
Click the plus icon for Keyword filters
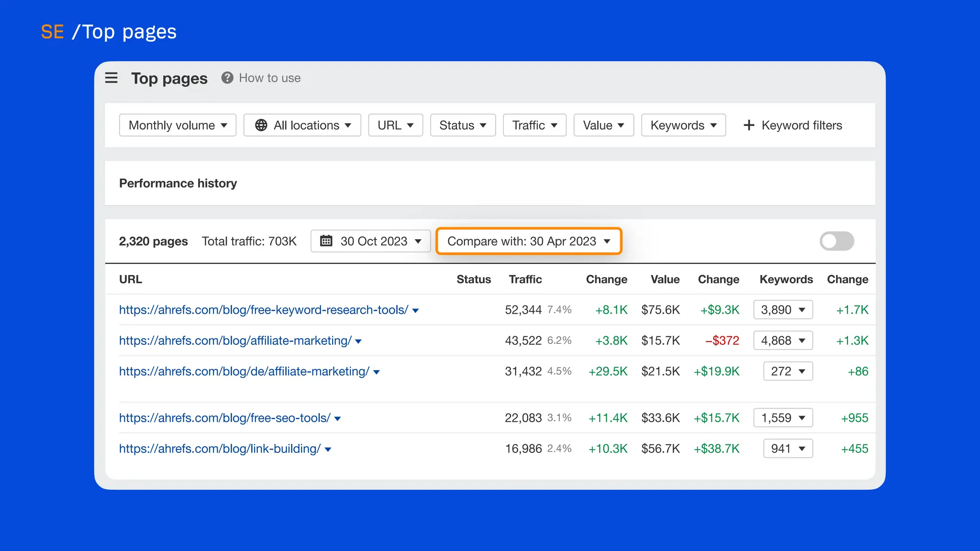point(749,125)
